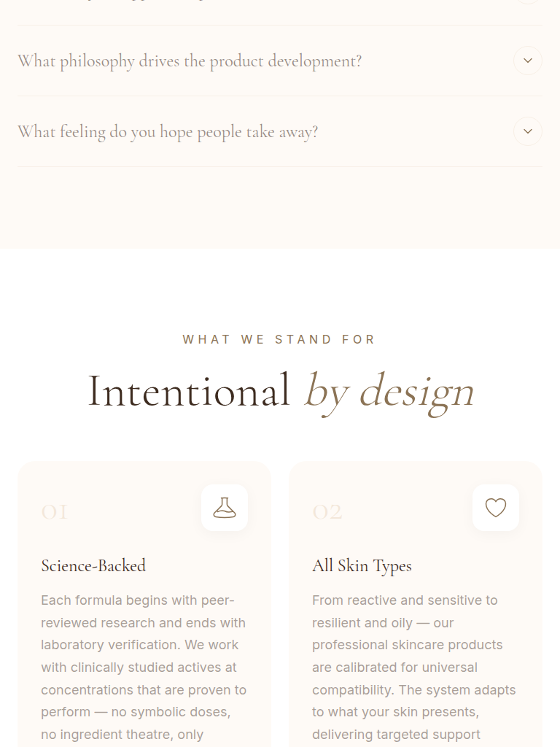Click the italic 'by design' heading text

[389, 391]
